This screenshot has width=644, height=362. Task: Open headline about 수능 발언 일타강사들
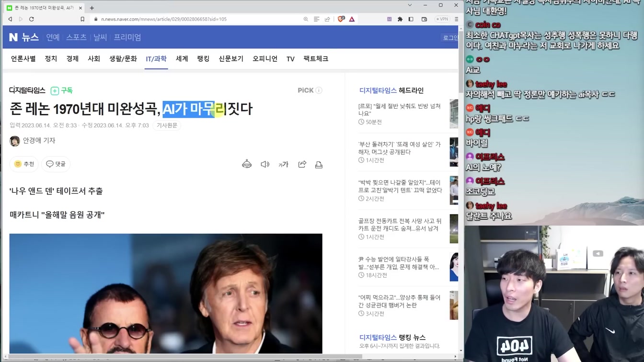tap(399, 263)
